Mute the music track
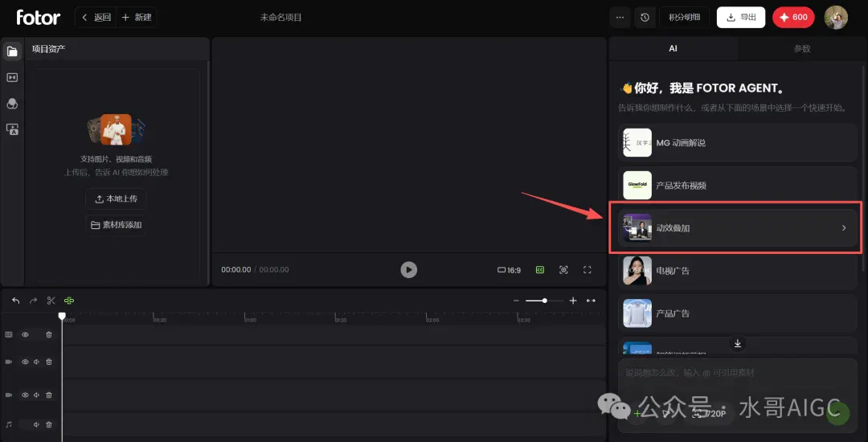Screen dimensions: 868x442 point(36,424)
